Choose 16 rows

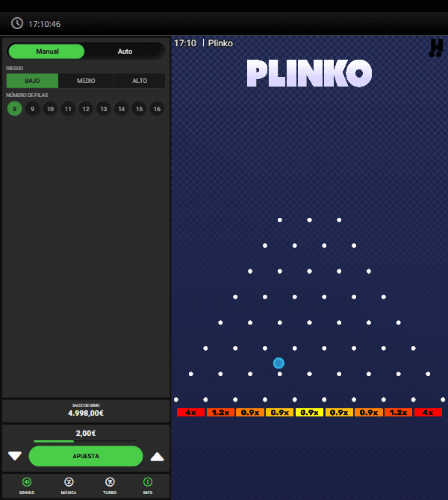157,109
